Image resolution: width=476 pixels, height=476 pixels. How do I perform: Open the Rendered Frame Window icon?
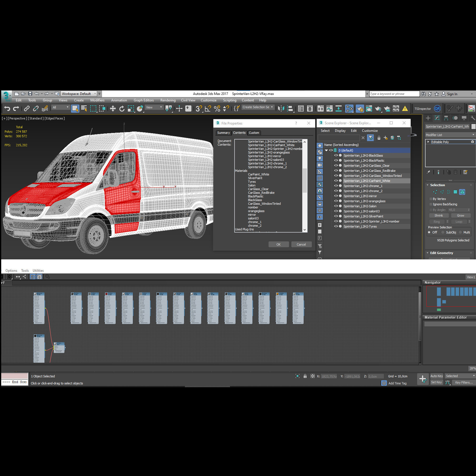369,109
